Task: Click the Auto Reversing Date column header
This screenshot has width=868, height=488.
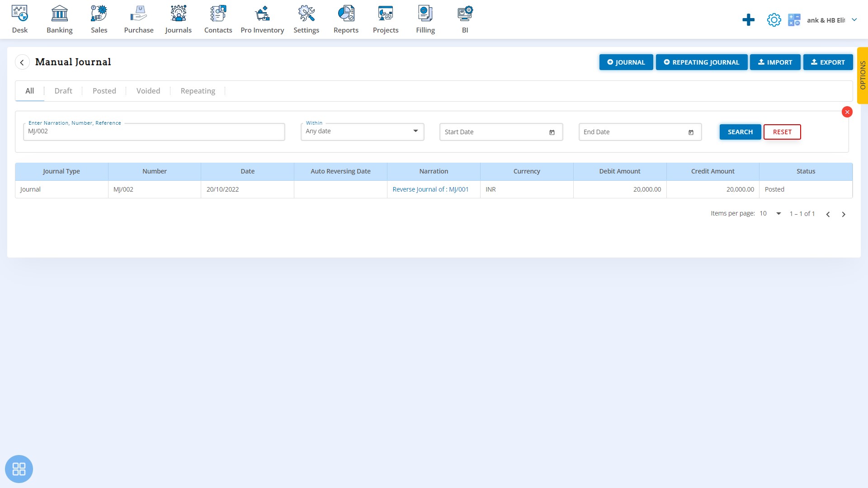Action: click(340, 171)
